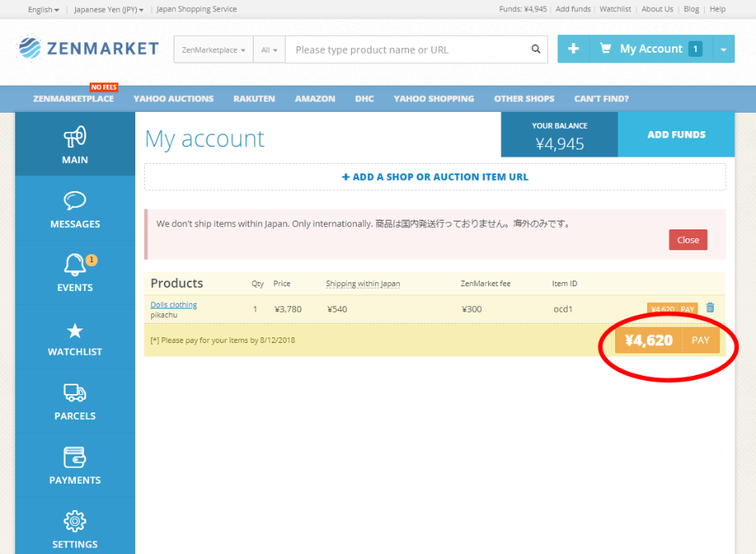Open the All category dropdown
This screenshot has width=756, height=554.
269,50
